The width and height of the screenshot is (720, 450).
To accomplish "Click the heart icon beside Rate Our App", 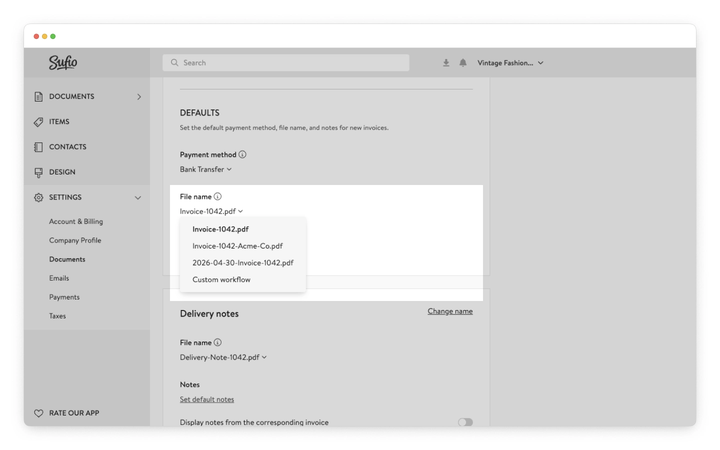I will [x=39, y=413].
